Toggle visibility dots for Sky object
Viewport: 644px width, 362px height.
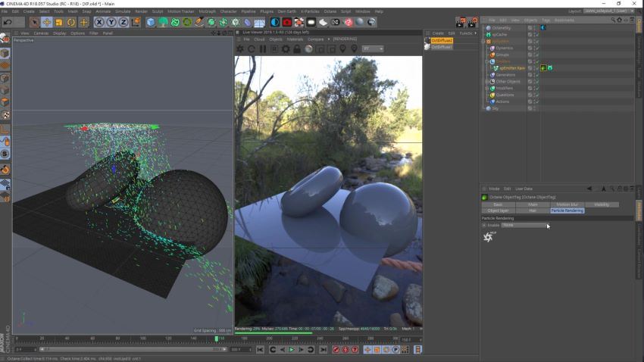534,108
